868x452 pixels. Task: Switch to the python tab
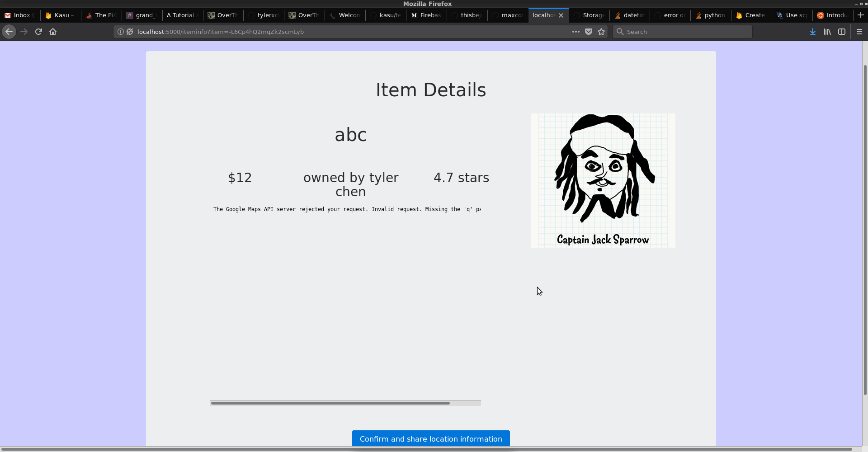point(712,15)
